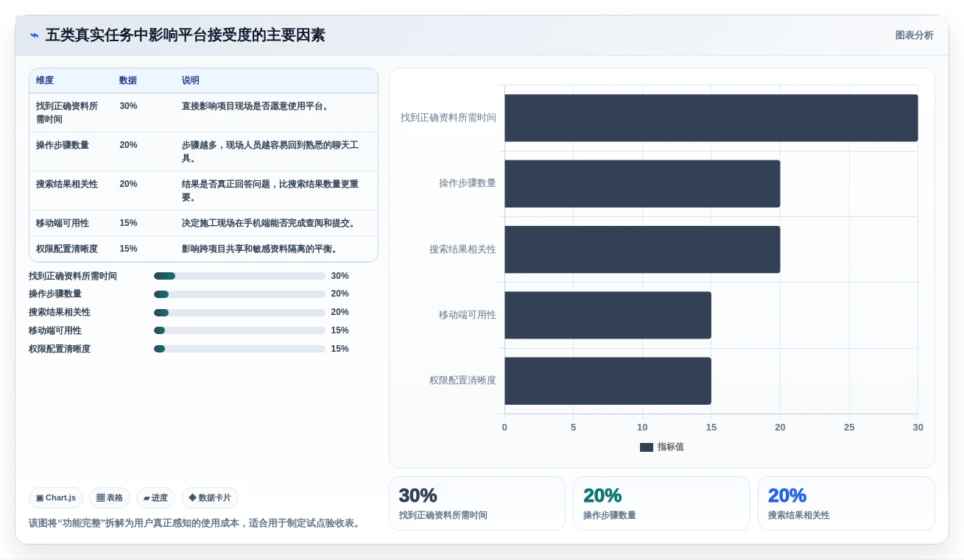Click the description about 决定施工现场在手机端

[270, 223]
